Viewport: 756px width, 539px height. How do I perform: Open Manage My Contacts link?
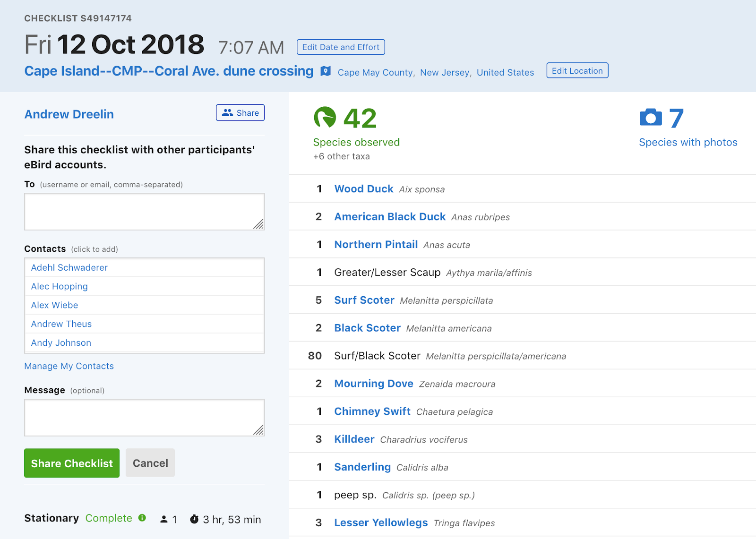point(69,366)
